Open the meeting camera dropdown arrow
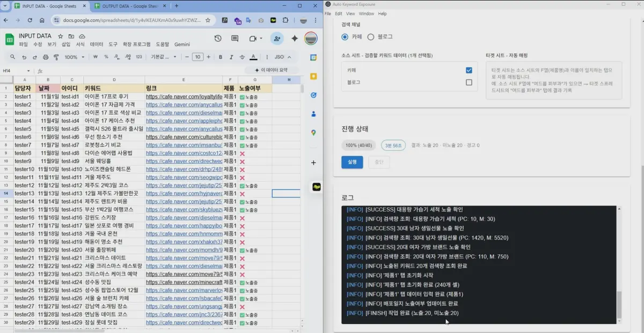This screenshot has width=644, height=333. 260,39
